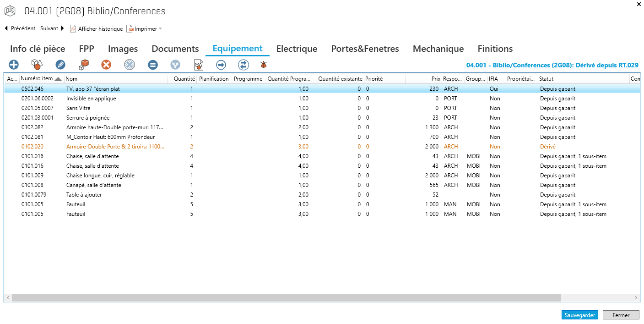Go to the Finitions tab
The image size is (644, 324).
pos(495,49)
